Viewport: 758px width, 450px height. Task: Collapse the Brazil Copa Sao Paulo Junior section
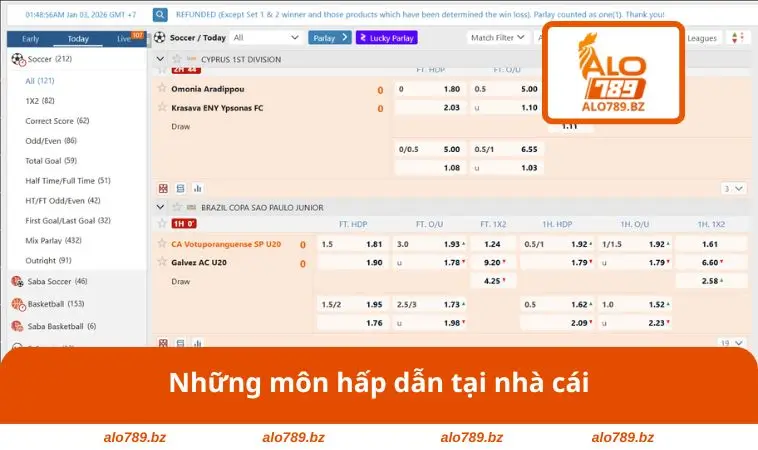(x=160, y=207)
